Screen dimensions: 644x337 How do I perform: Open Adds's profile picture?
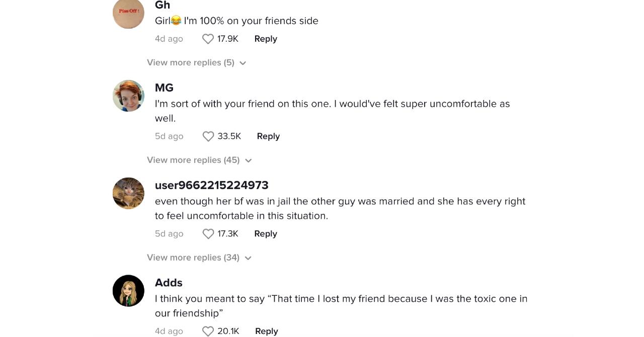(128, 291)
